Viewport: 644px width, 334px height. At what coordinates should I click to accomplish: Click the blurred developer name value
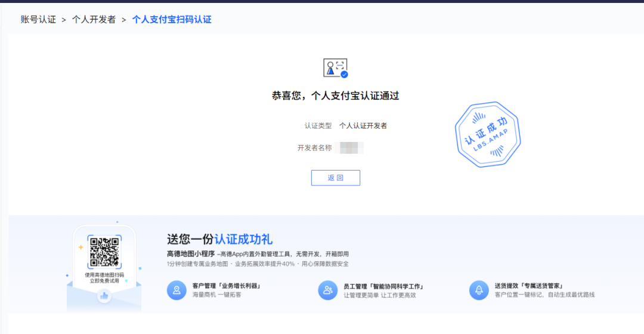click(349, 148)
